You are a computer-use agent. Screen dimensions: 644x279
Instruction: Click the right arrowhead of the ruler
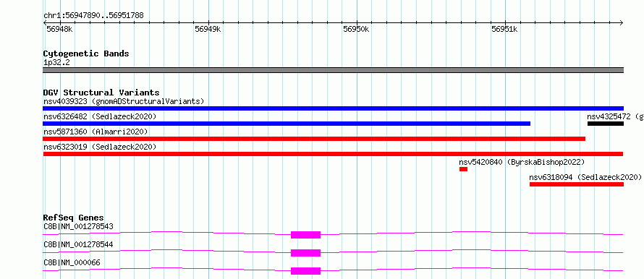tap(621, 22)
